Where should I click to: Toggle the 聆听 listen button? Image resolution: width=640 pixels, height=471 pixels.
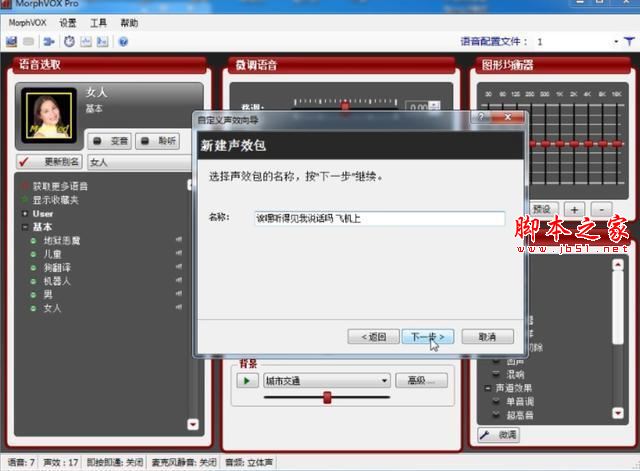click(x=158, y=141)
